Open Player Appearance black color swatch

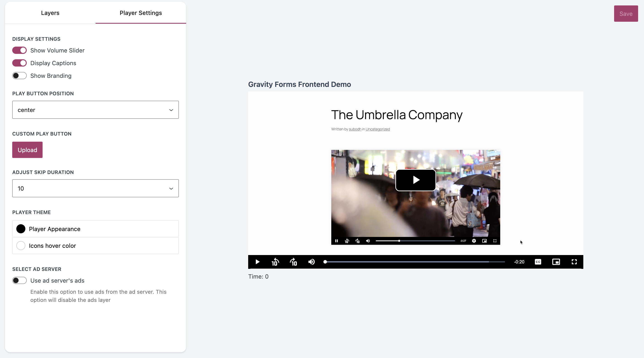(21, 229)
